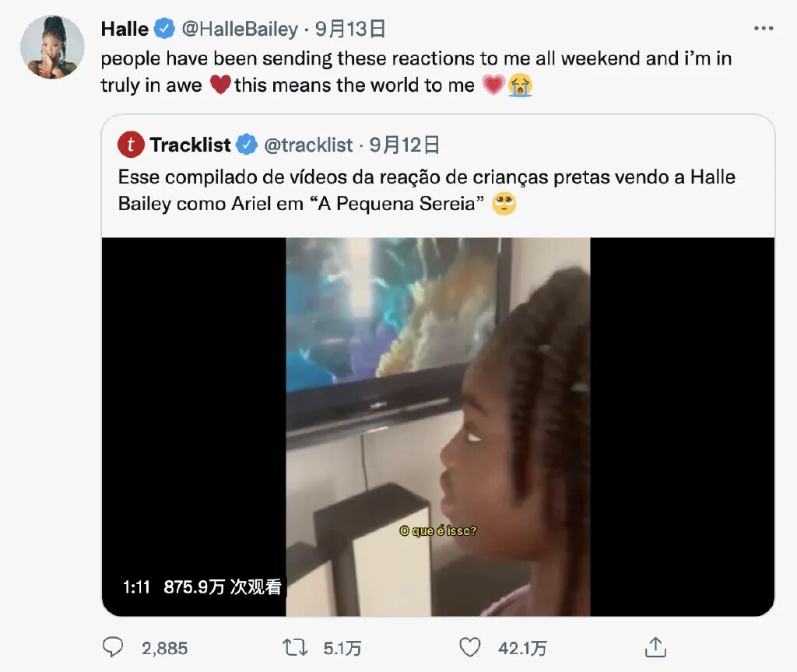Viewport: 797px width, 672px height.
Task: Click Tracklist's blue verified badge
Action: (247, 145)
